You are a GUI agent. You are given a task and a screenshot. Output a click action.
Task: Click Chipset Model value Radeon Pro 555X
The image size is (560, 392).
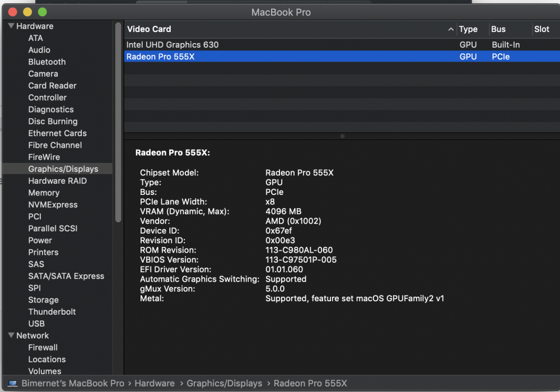[x=299, y=172]
